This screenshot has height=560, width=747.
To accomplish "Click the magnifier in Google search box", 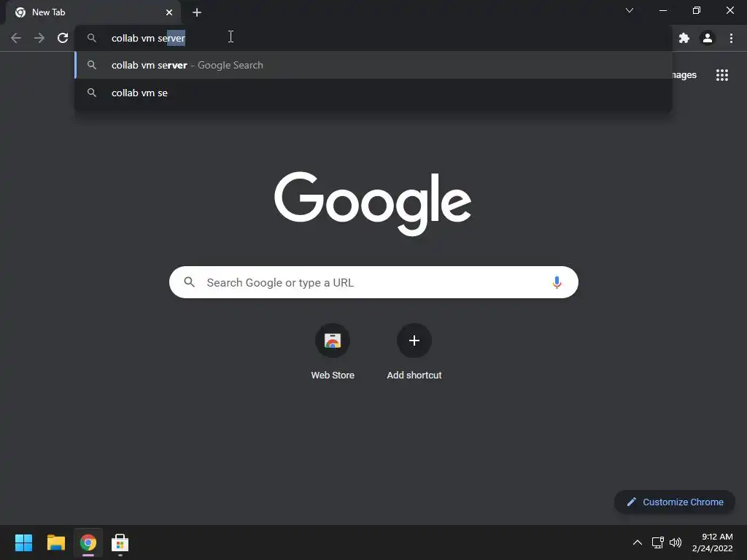I will click(x=190, y=282).
